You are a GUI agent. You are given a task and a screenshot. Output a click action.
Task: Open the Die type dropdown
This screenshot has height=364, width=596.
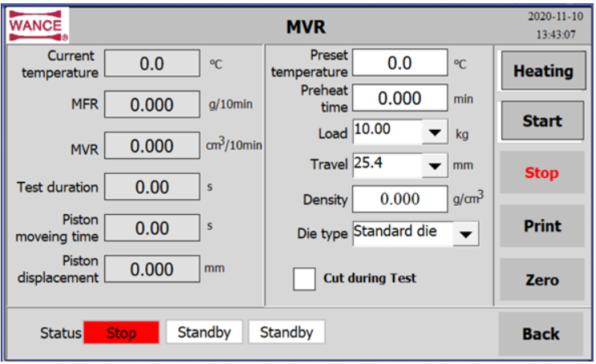pos(466,234)
